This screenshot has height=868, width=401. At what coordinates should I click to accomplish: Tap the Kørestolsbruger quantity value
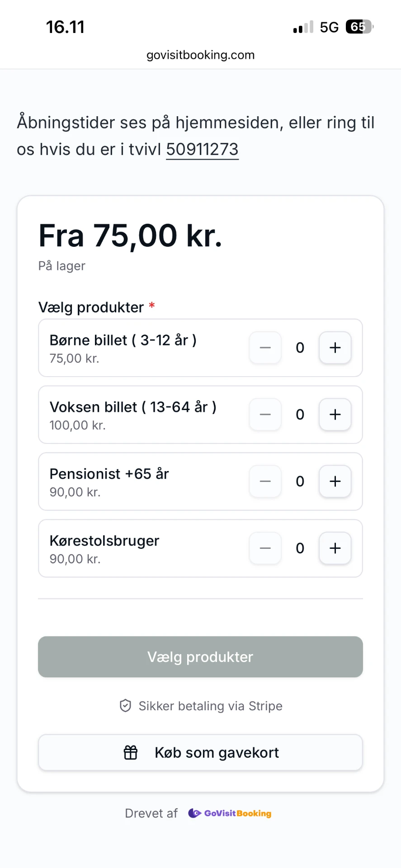click(300, 548)
